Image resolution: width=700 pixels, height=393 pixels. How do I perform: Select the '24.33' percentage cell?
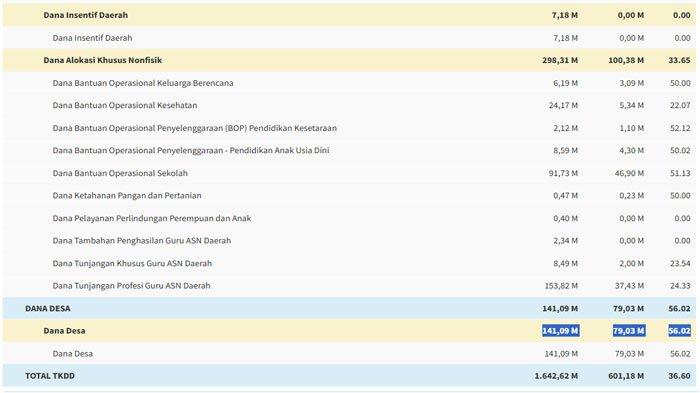(x=680, y=285)
